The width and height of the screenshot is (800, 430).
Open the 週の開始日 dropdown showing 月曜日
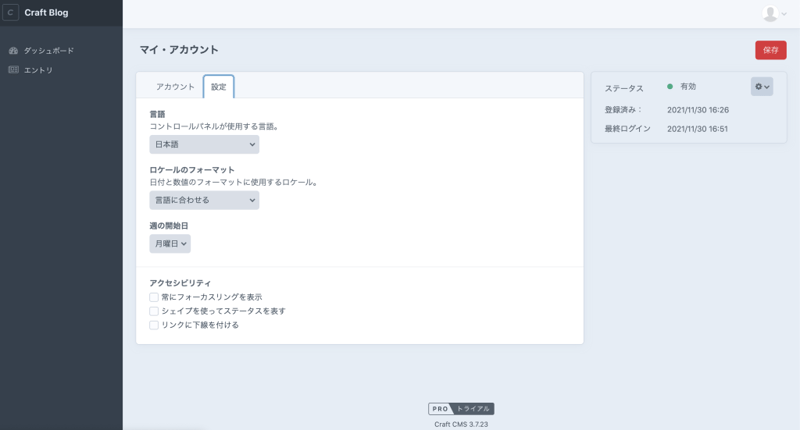[x=170, y=243]
